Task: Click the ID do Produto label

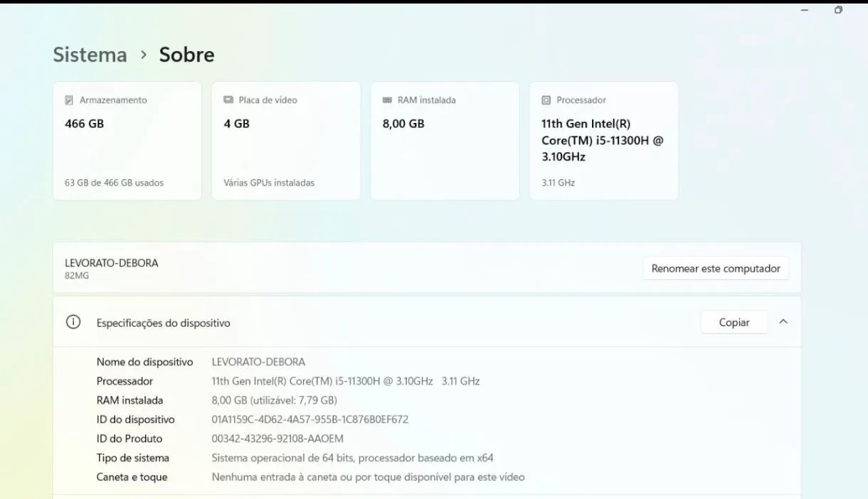Action: pos(129,439)
